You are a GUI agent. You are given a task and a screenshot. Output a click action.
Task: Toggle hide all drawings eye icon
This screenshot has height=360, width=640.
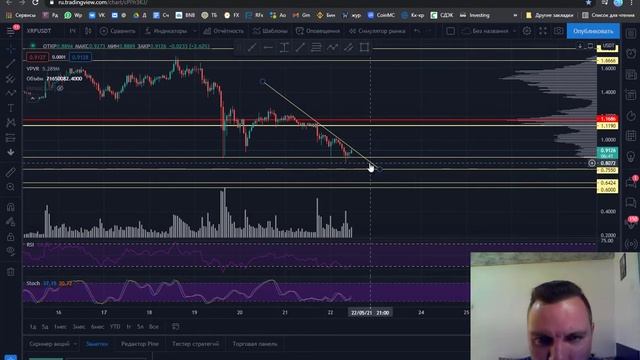pos(11,251)
